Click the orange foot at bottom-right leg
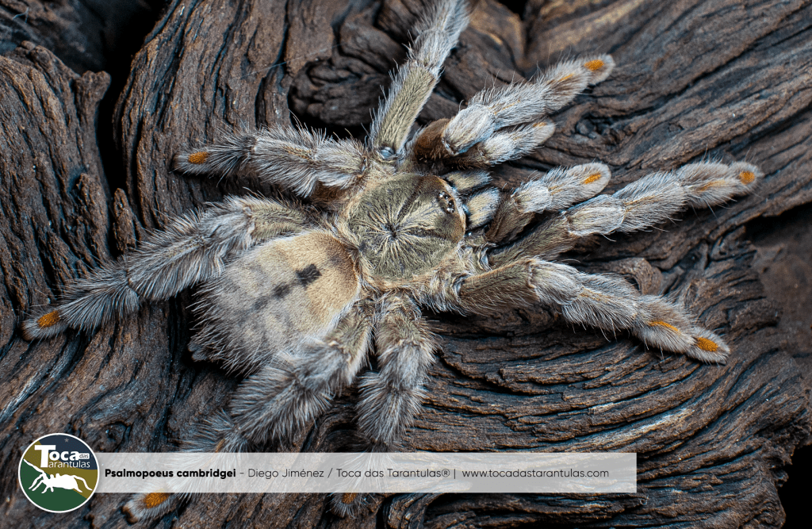The height and width of the screenshot is (529, 812). (706, 344)
